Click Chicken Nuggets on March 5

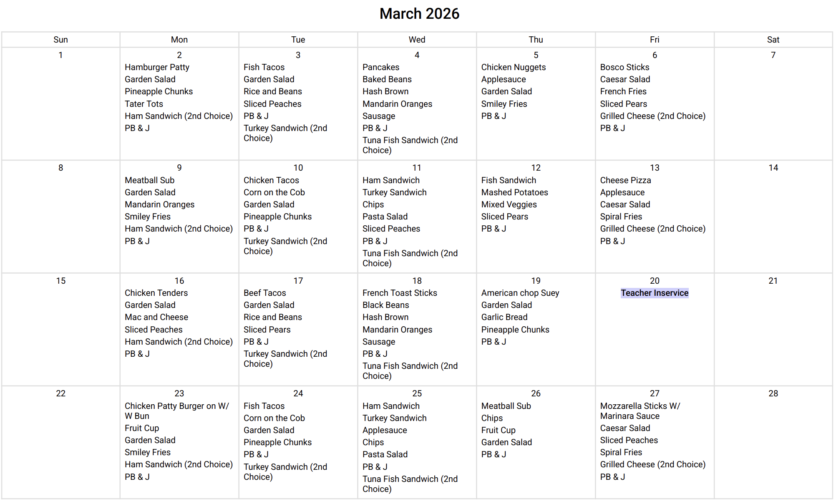[513, 67]
